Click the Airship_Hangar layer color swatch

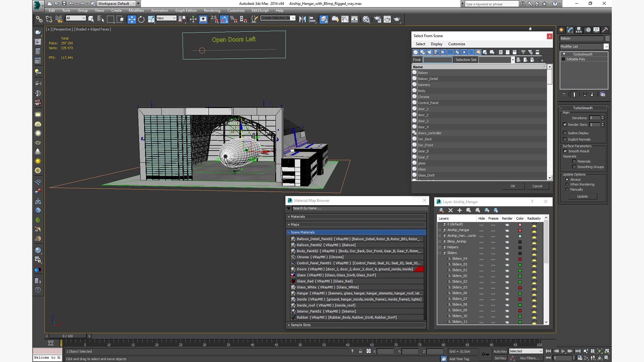(x=520, y=230)
